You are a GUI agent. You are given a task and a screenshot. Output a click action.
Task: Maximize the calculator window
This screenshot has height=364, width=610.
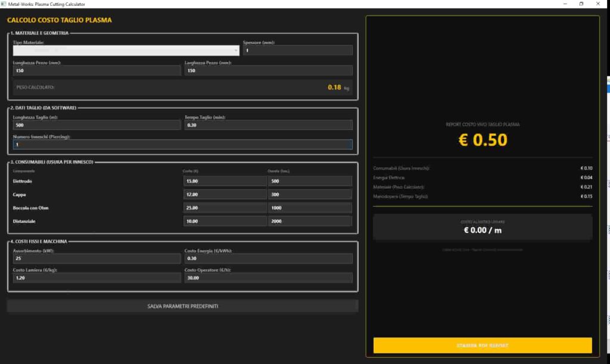pos(581,4)
